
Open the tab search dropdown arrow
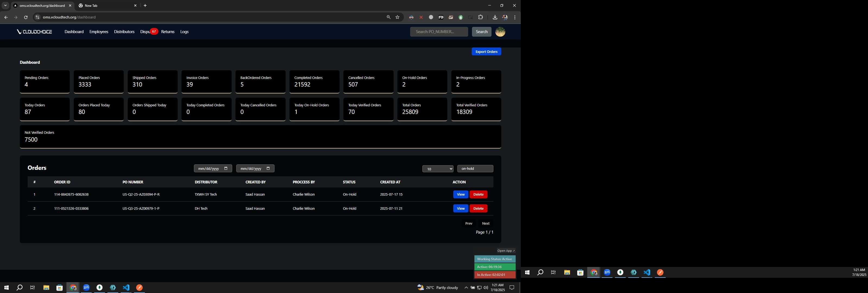(x=5, y=5)
